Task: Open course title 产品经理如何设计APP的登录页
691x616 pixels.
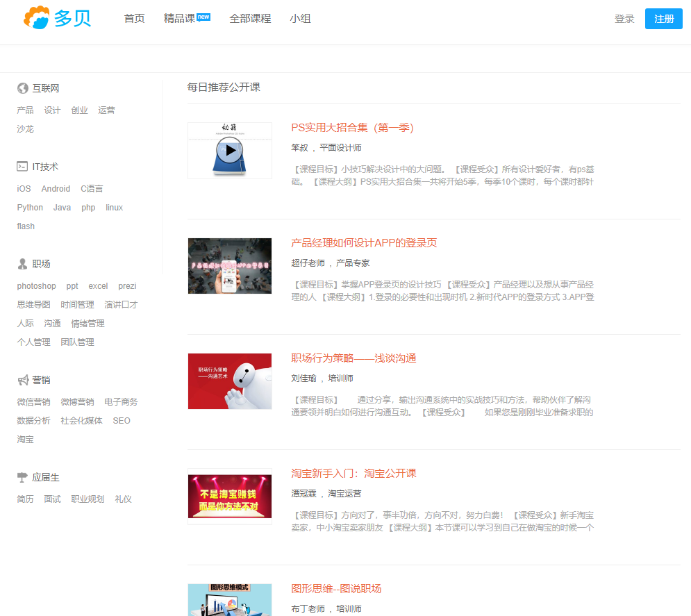Action: pos(364,243)
